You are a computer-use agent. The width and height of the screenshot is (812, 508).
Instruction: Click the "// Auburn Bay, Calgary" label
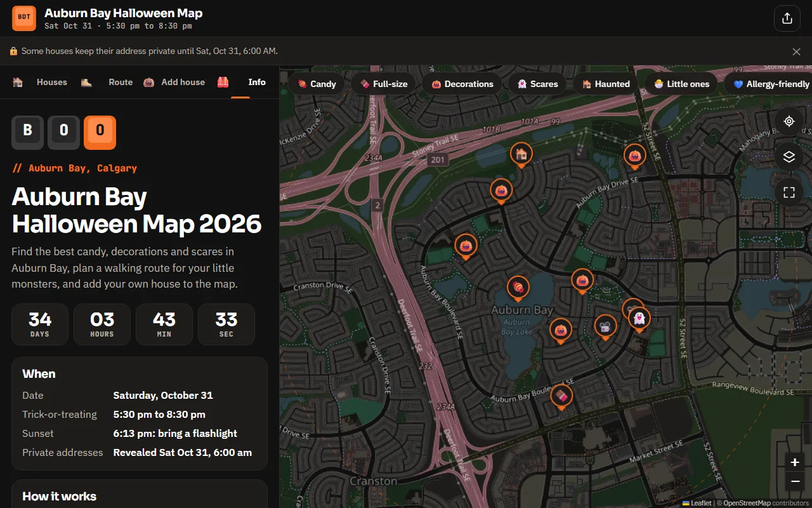[x=75, y=168]
